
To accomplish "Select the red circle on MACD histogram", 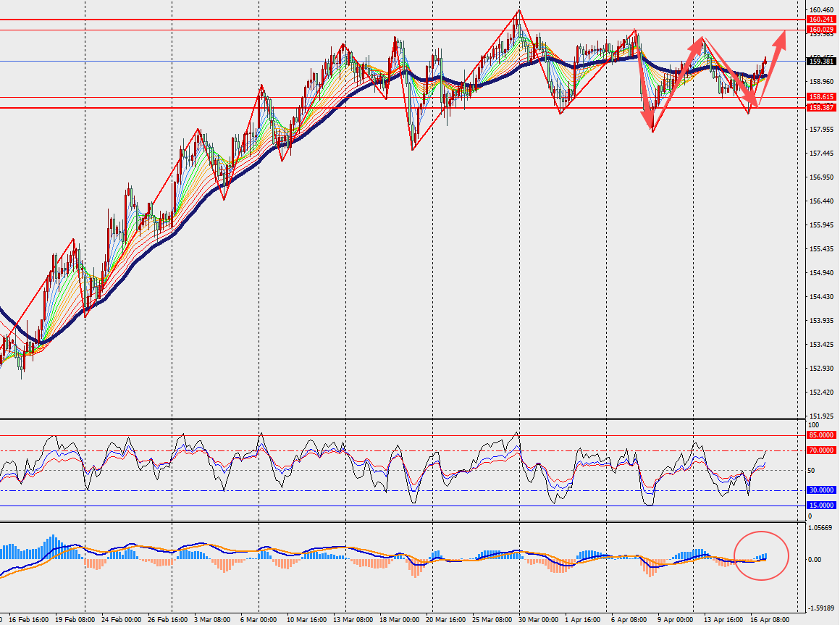I will (761, 555).
